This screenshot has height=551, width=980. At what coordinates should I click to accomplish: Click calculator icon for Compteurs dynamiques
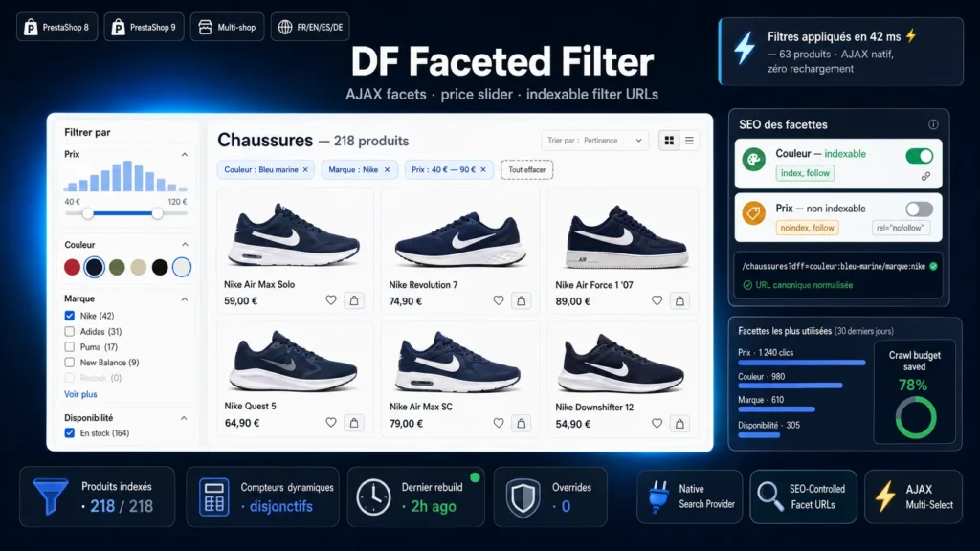[x=213, y=497]
